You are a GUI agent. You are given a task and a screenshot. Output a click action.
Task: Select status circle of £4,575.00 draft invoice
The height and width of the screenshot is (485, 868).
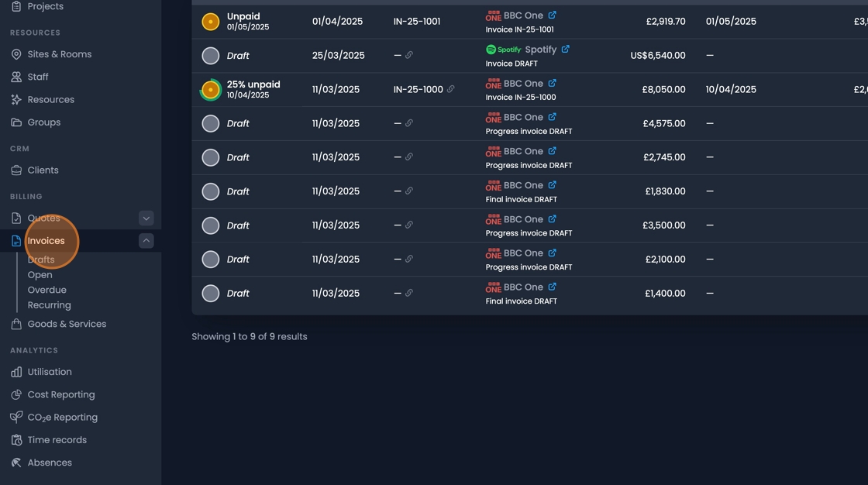pyautogui.click(x=210, y=123)
